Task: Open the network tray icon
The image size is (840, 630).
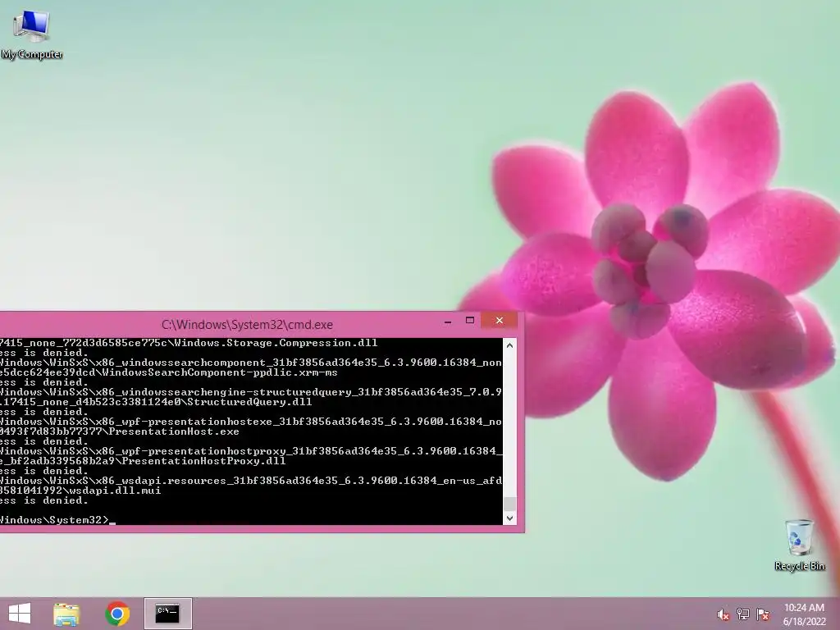Action: [x=743, y=614]
